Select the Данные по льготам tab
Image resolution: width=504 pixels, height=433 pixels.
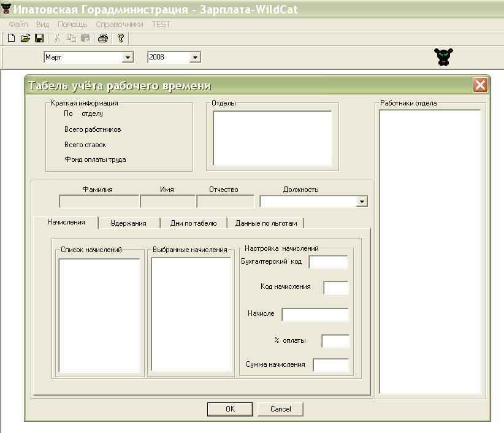(x=266, y=223)
